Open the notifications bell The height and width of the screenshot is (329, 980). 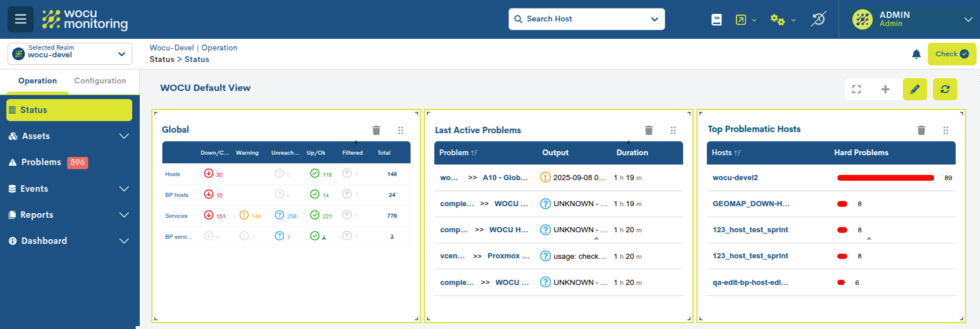point(916,54)
